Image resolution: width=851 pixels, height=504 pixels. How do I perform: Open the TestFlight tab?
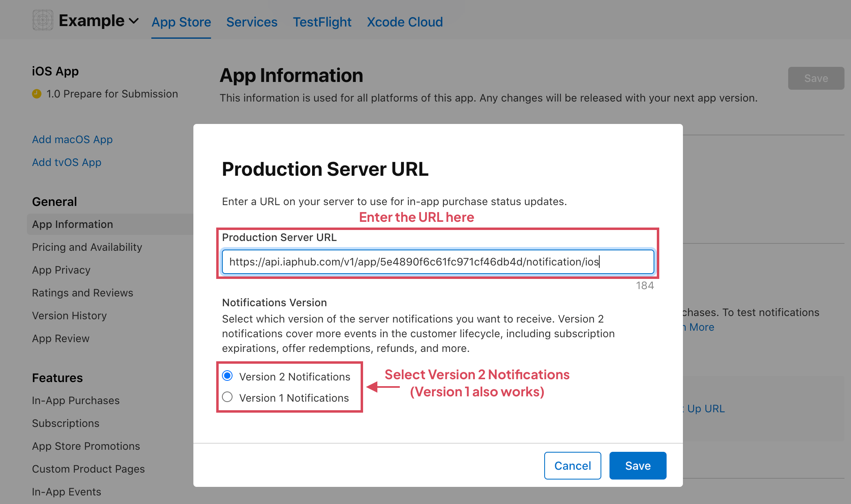tap(322, 22)
